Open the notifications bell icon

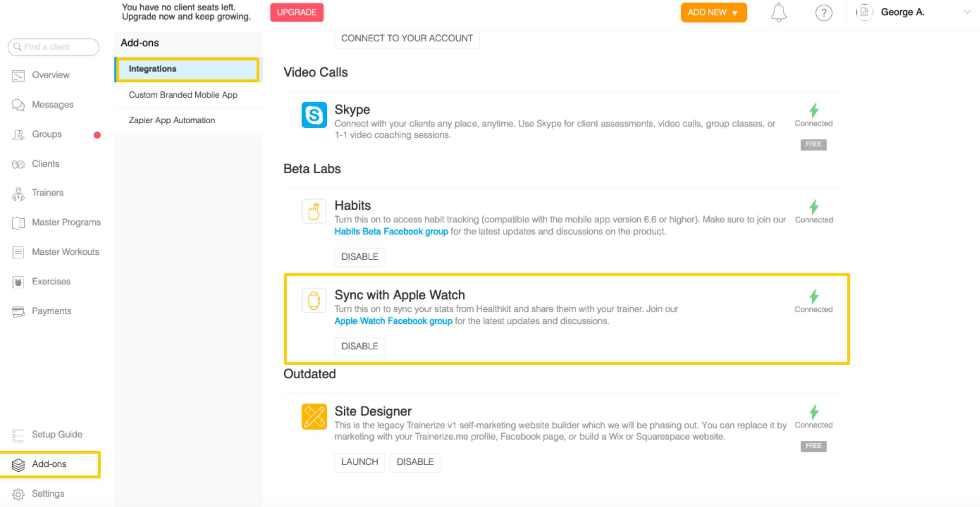click(x=778, y=12)
